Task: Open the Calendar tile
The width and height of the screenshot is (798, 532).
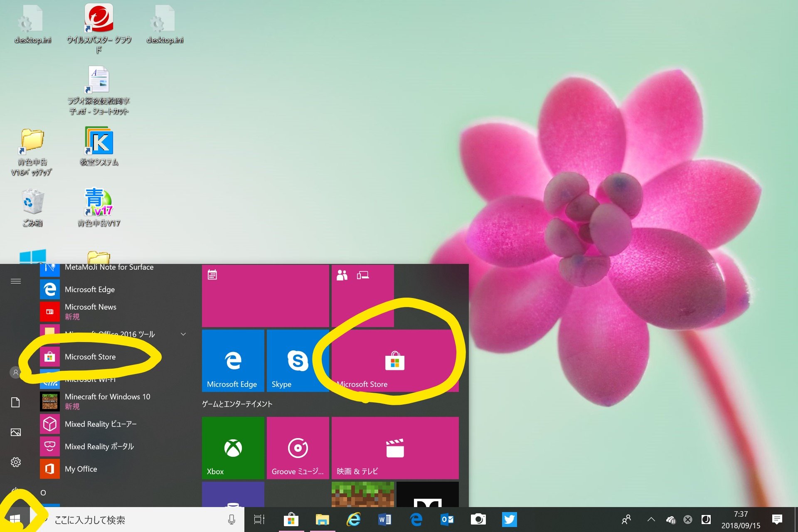Action: (x=265, y=296)
